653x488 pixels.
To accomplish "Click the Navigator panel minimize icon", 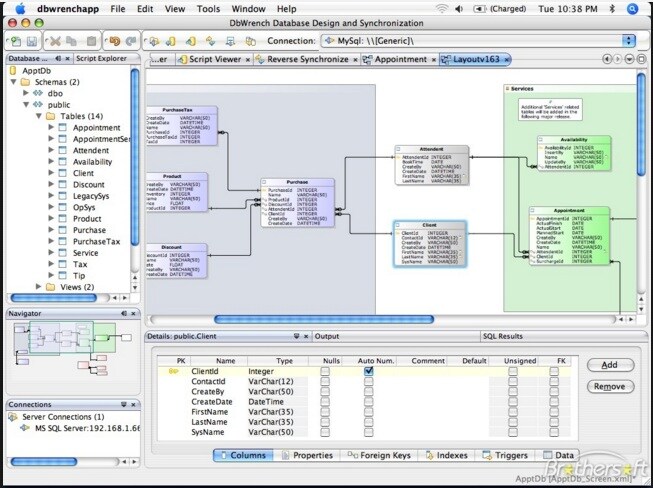I will click(124, 314).
